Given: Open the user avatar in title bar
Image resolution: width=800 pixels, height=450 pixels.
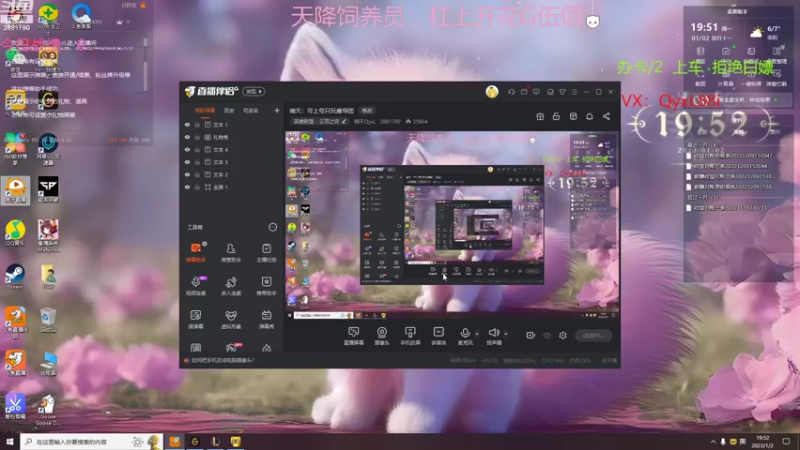Looking at the screenshot, I should pos(492,92).
